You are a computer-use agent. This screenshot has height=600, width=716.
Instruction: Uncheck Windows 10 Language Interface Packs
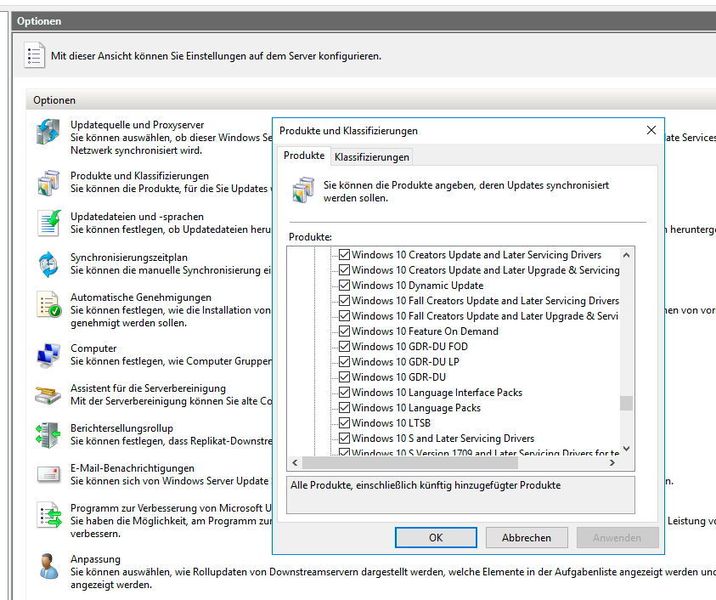pyautogui.click(x=344, y=392)
